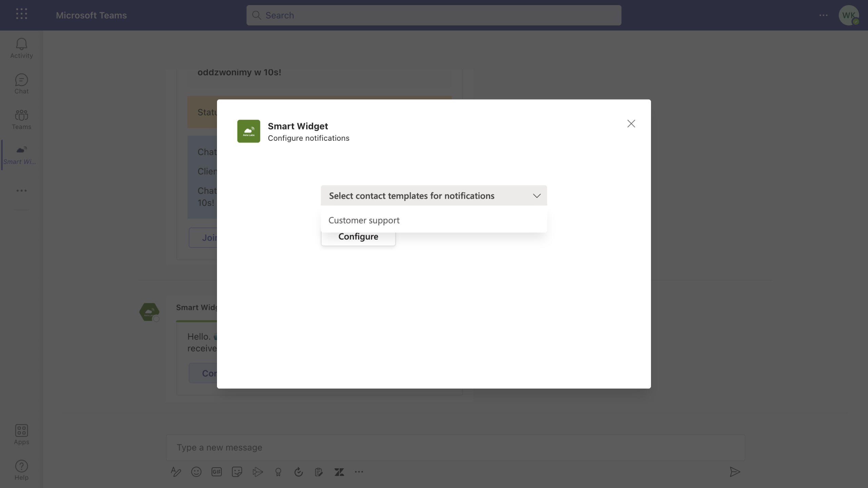Open the Zendesk messaging extension icon
The width and height of the screenshot is (868, 488).
339,472
